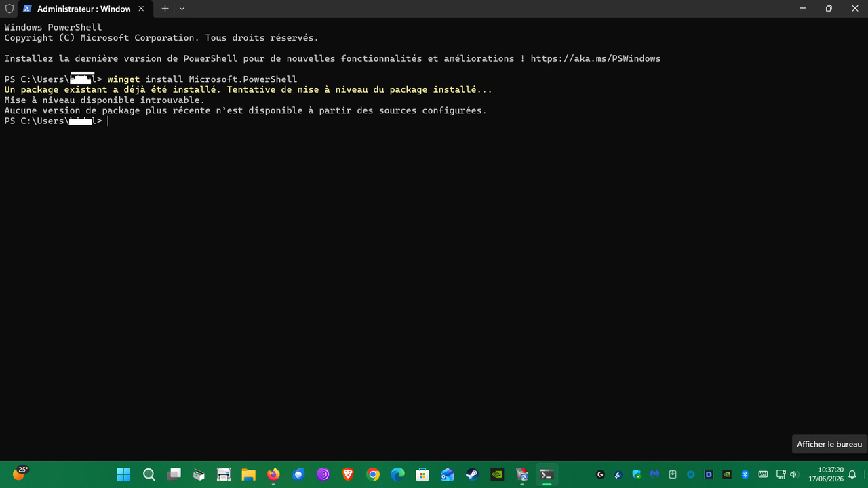Click the "Windows PowerShell" header line
Screen dimensions: 868x488
tap(53, 28)
